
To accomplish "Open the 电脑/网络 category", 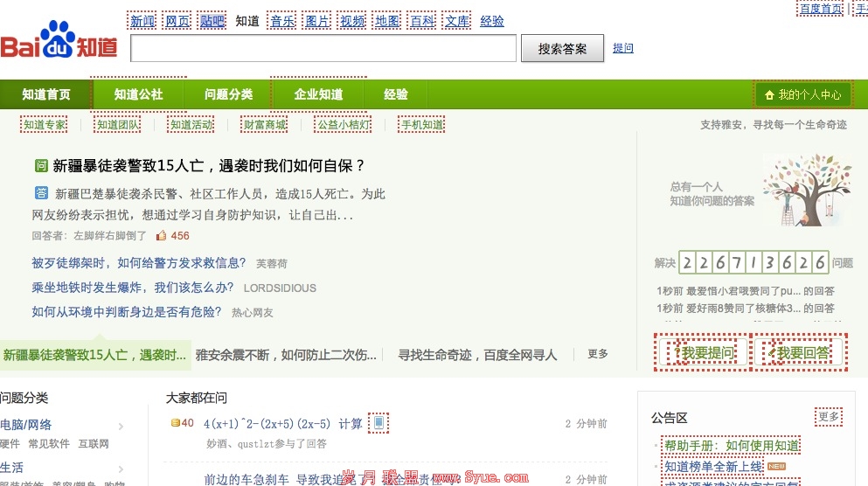I will point(26,425).
